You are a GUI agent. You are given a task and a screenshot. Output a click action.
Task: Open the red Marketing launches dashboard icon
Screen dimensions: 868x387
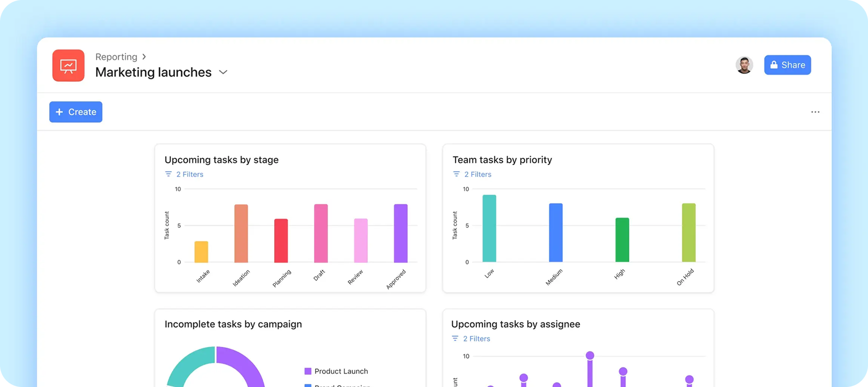coord(68,66)
